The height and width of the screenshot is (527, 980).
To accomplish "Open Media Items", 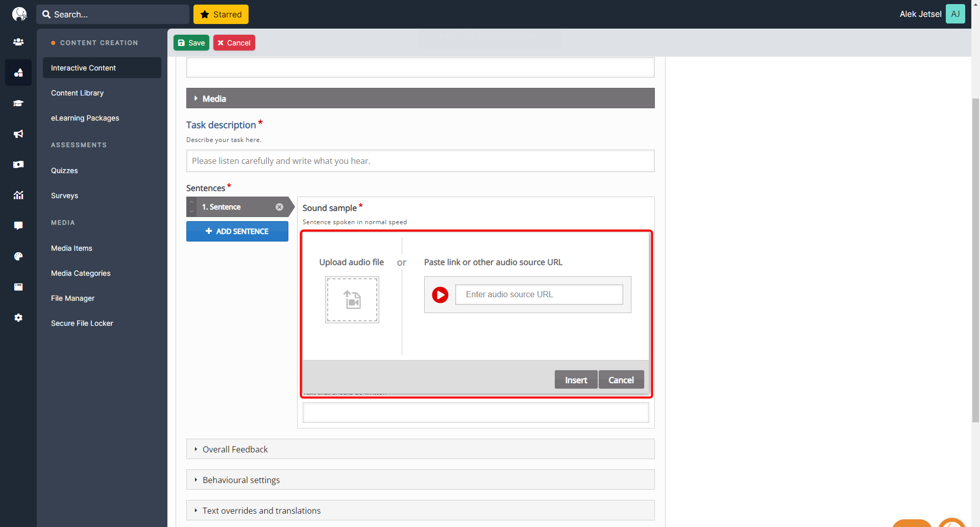I will (x=71, y=248).
